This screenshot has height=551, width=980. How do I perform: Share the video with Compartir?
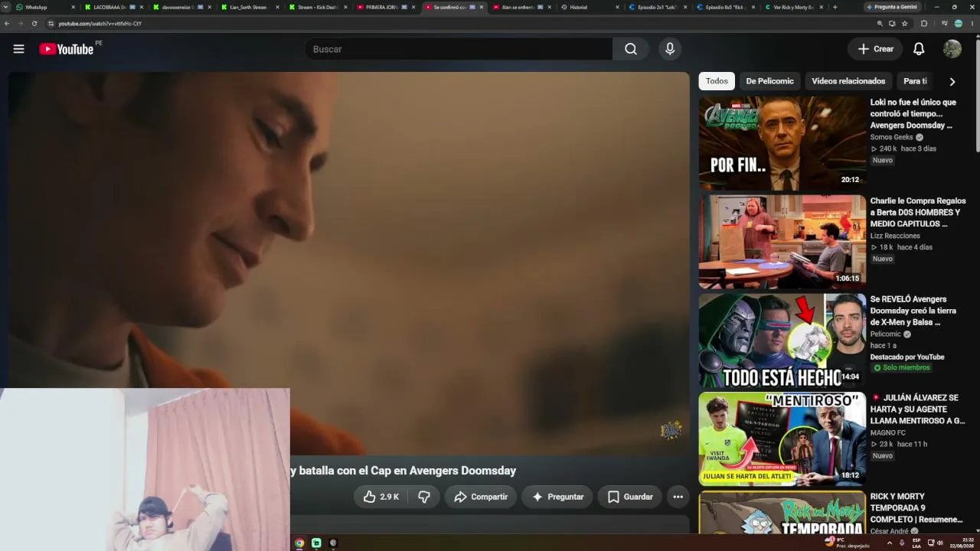click(481, 497)
